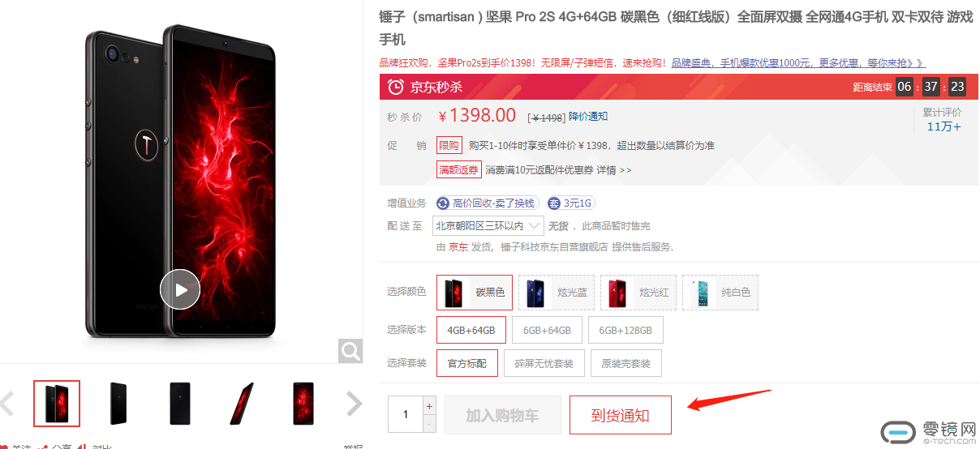Expand the 北京朝阳区三环以内 delivery dropdown
This screenshot has height=449, width=980.
(488, 225)
